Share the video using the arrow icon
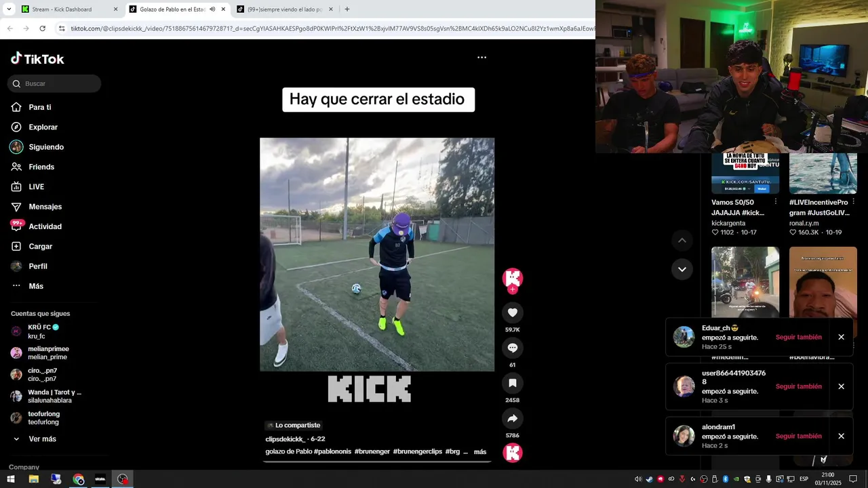 pos(513,418)
